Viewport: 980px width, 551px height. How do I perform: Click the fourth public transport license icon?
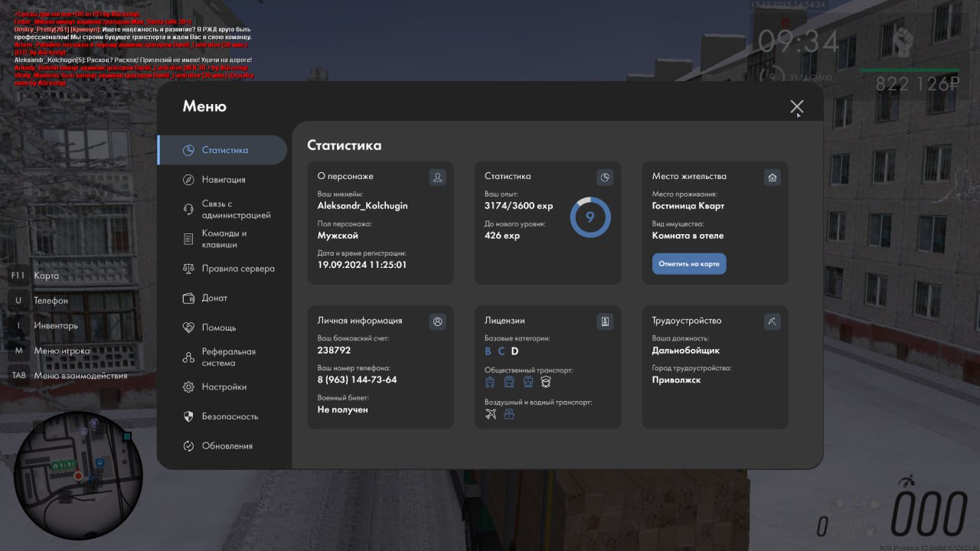tap(546, 382)
